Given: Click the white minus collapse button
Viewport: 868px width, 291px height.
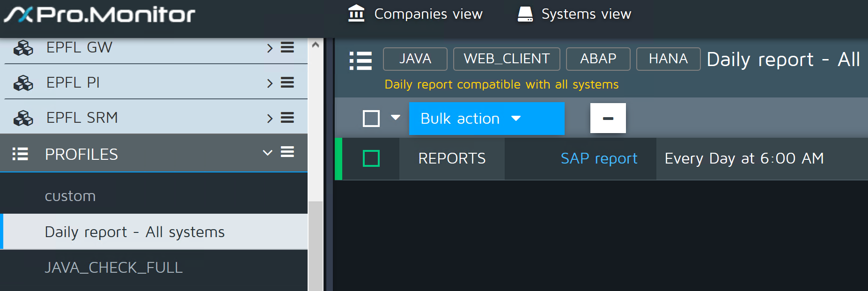Looking at the screenshot, I should (x=608, y=118).
